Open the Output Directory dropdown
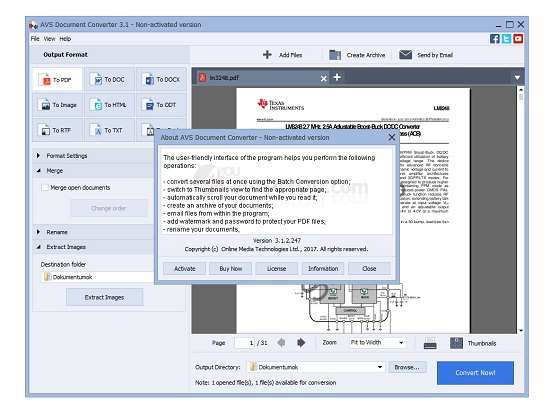The width and height of the screenshot is (550, 417). 380,367
